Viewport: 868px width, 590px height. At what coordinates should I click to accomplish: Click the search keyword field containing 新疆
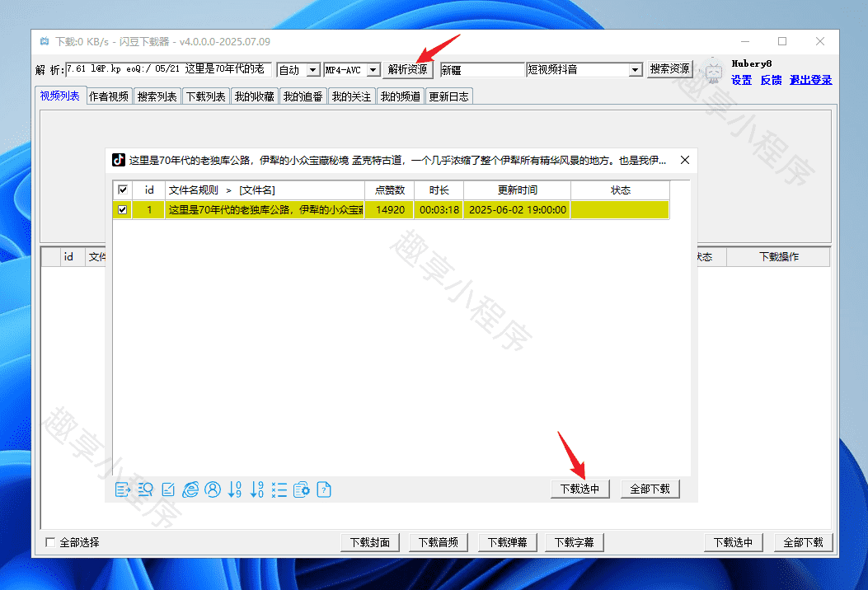[x=482, y=70]
